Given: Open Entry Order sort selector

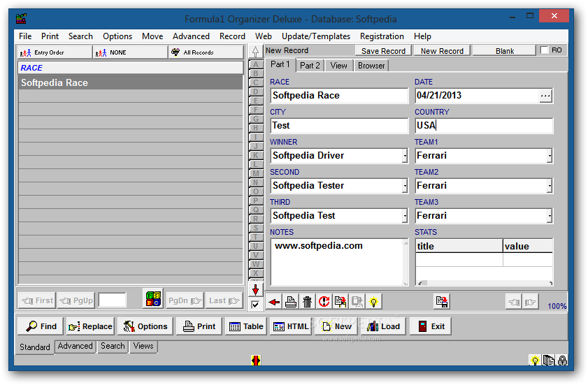Looking at the screenshot, I should pos(55,52).
